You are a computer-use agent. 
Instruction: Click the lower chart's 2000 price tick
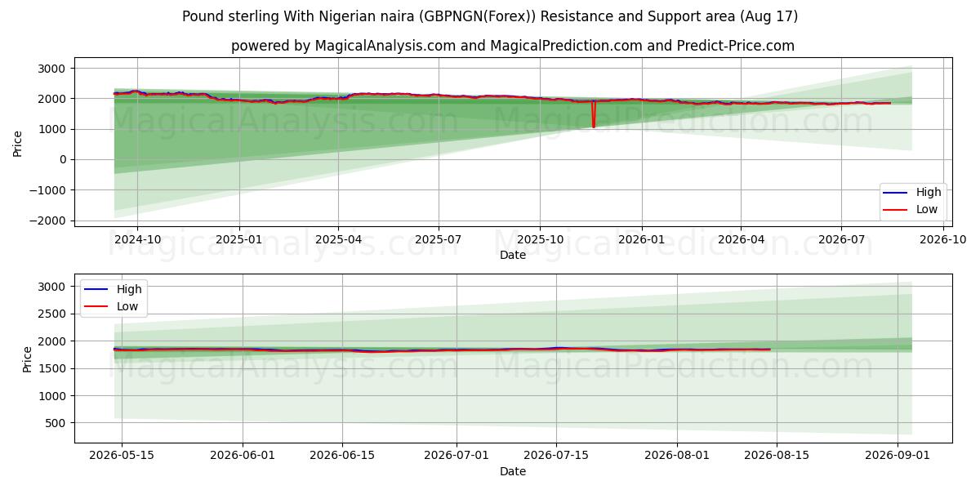pos(53,341)
